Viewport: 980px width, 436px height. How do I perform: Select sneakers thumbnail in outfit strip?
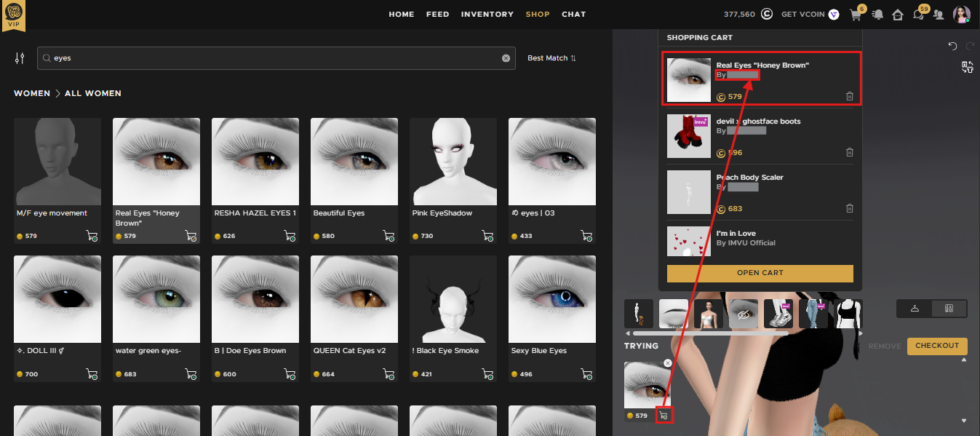778,314
